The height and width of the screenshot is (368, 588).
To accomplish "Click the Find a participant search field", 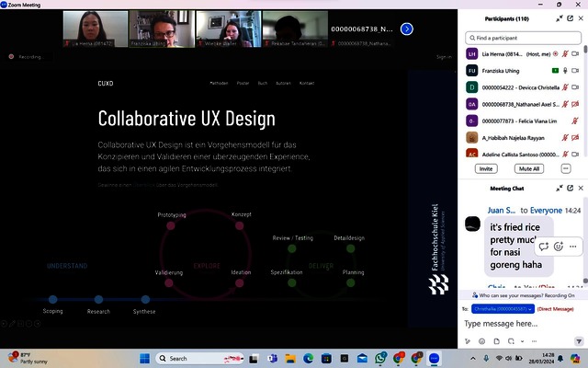I will point(523,38).
